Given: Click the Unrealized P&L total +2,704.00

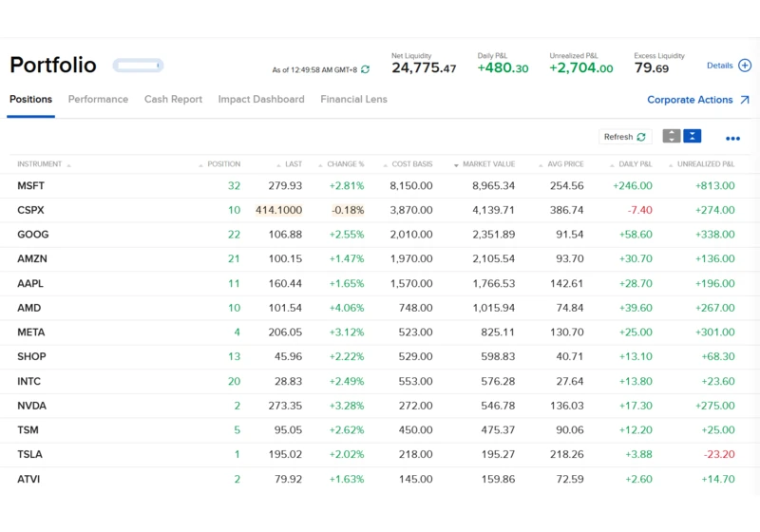Looking at the screenshot, I should click(581, 67).
